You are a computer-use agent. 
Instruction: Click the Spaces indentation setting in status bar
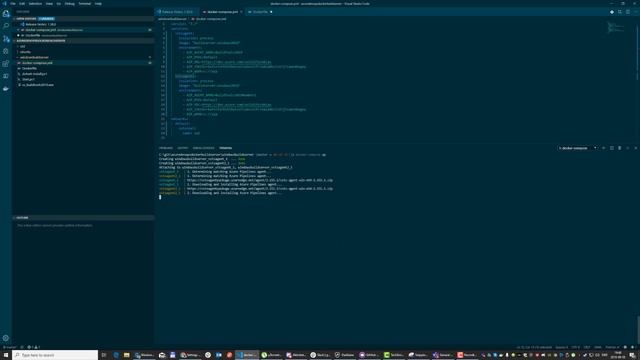click(x=561, y=347)
